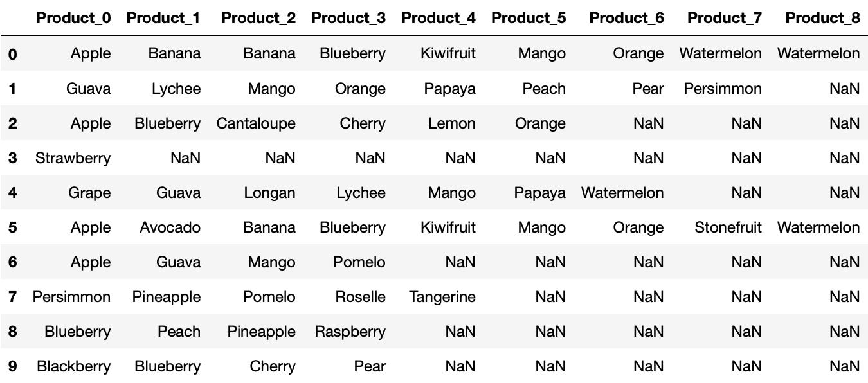Click the Raspberry cell
Viewport: 868px width, 383px height.
point(350,332)
